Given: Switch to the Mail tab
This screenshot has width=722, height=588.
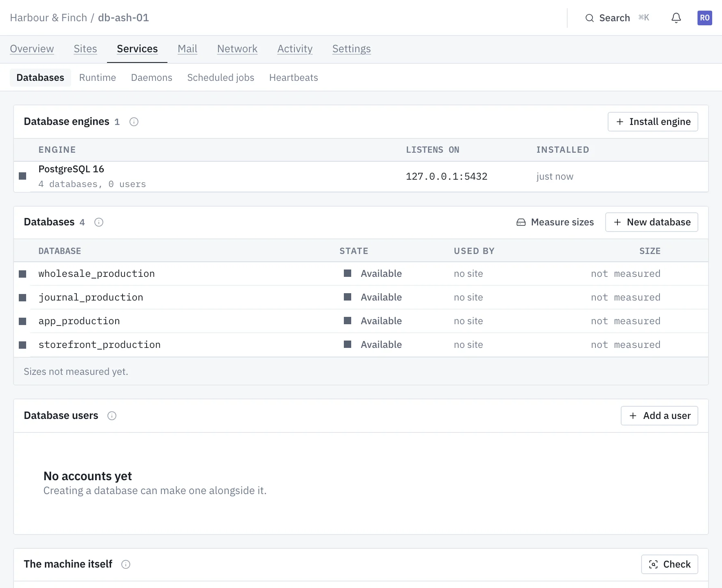Looking at the screenshot, I should 187,49.
